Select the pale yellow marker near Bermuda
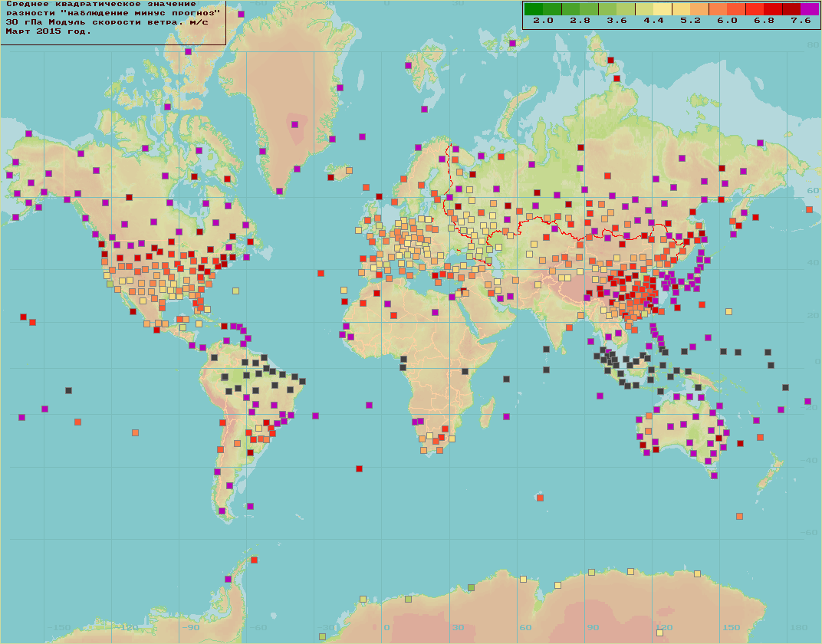 pyautogui.click(x=236, y=291)
